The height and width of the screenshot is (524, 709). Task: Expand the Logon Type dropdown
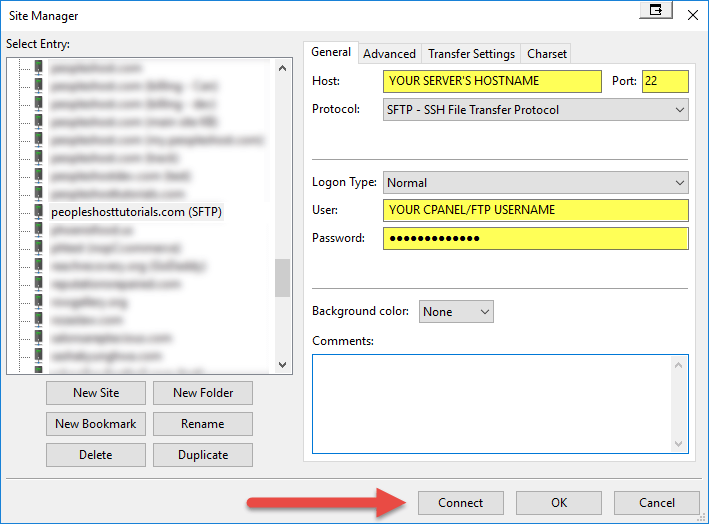coord(535,183)
